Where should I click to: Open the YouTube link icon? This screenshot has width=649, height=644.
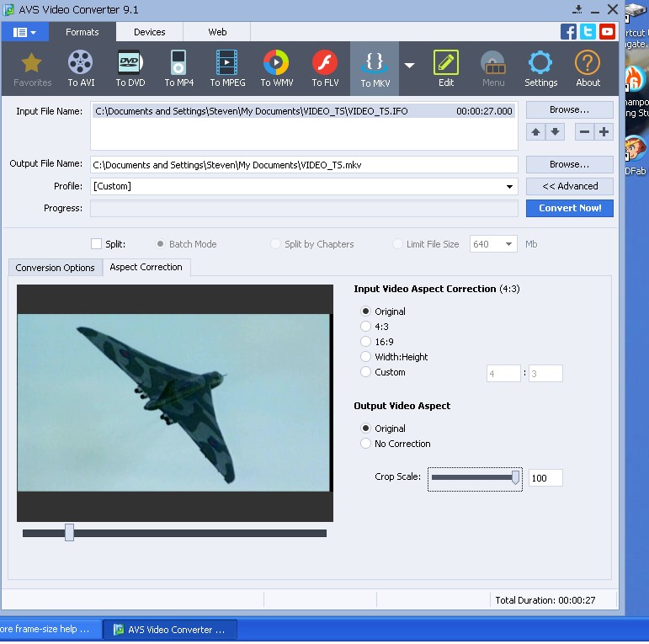607,32
